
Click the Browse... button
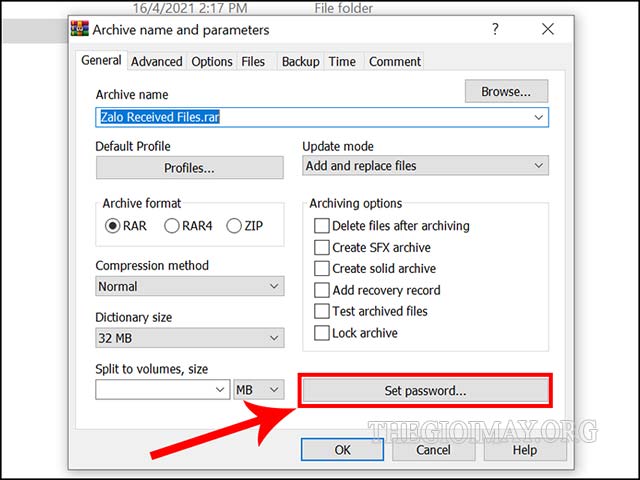(x=506, y=91)
